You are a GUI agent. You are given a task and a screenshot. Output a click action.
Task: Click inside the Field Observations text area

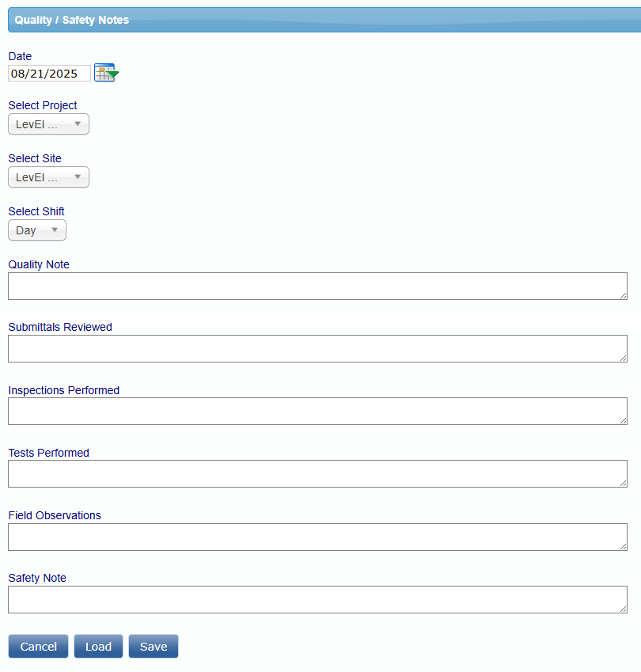[x=317, y=537]
